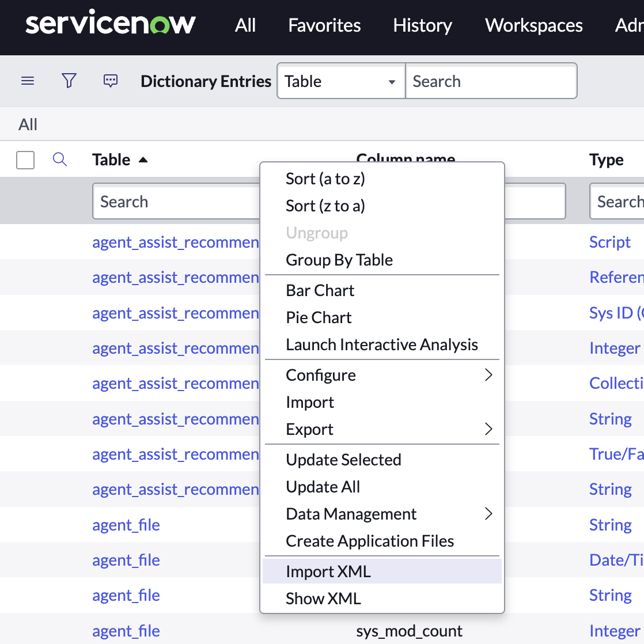Viewport: 644px width, 644px height.
Task: Expand the Configure submenu
Action: pyautogui.click(x=382, y=375)
